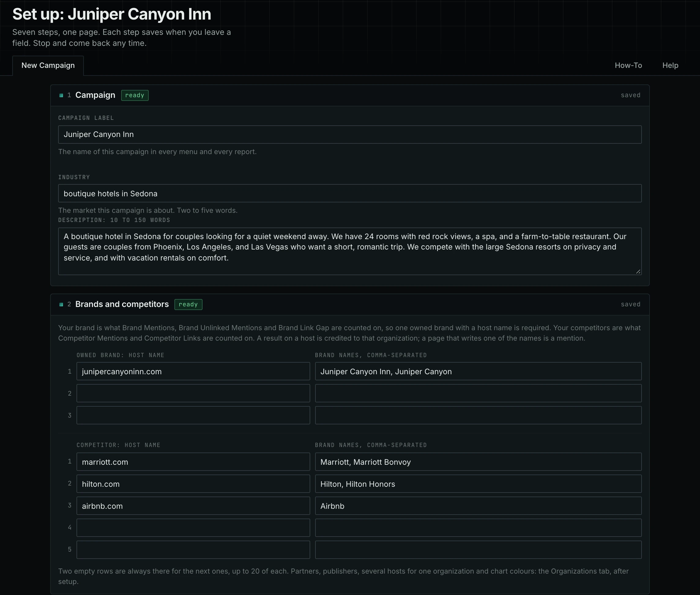Click the empty competitor host row 5
The height and width of the screenshot is (595, 700).
(193, 549)
